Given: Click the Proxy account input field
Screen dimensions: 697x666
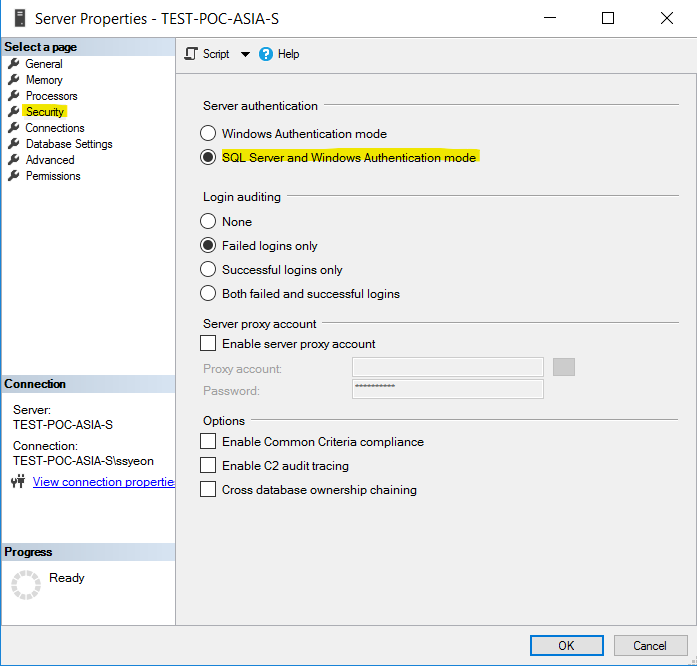Looking at the screenshot, I should click(x=448, y=367).
